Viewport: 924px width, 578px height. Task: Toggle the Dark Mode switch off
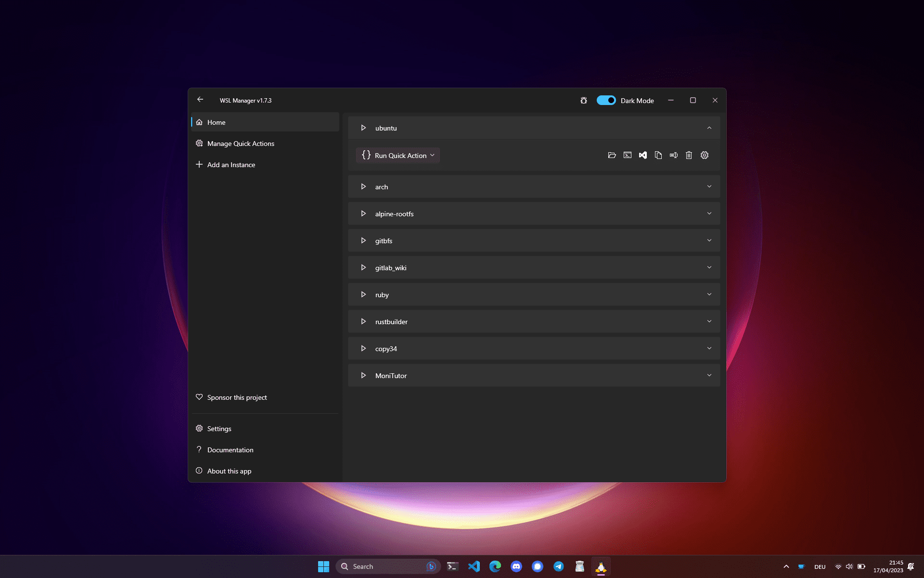coord(606,100)
